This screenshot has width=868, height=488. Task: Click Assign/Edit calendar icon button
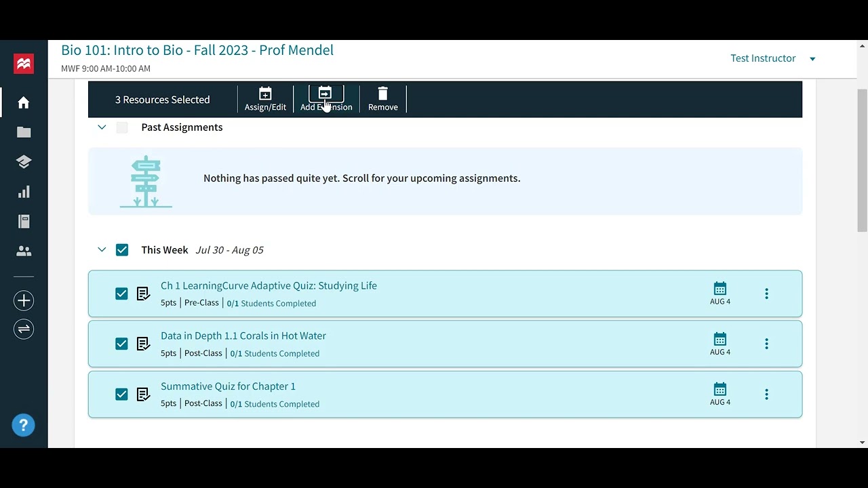pos(265,99)
